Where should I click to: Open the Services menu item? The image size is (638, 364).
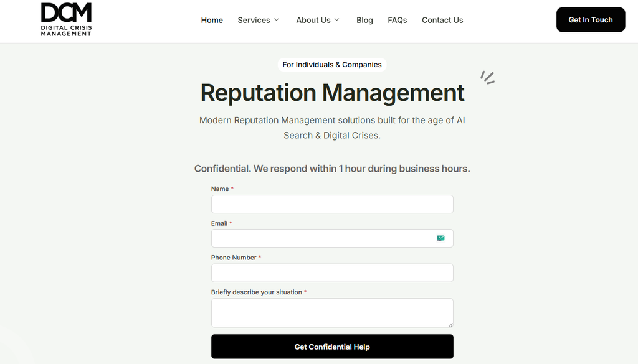[x=254, y=20]
